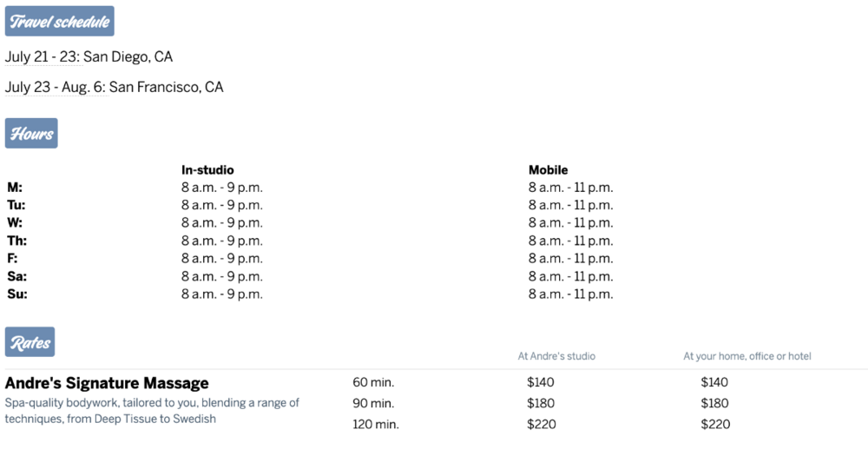Click the $140 home price for 60 min.

pos(714,382)
